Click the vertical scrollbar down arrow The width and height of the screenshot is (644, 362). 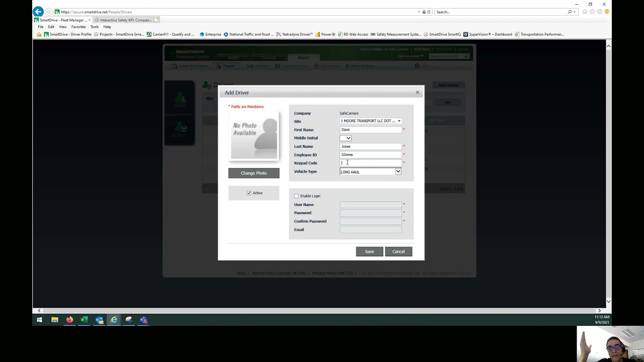pos(608,302)
